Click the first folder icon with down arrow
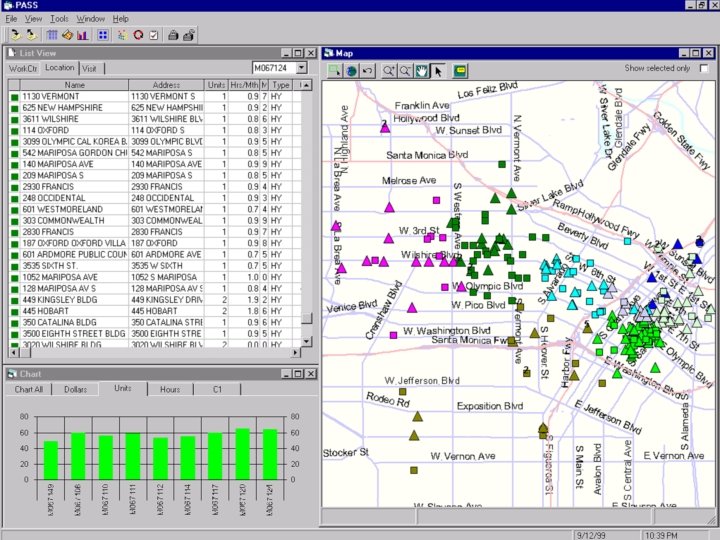720x540 pixels. point(16,35)
